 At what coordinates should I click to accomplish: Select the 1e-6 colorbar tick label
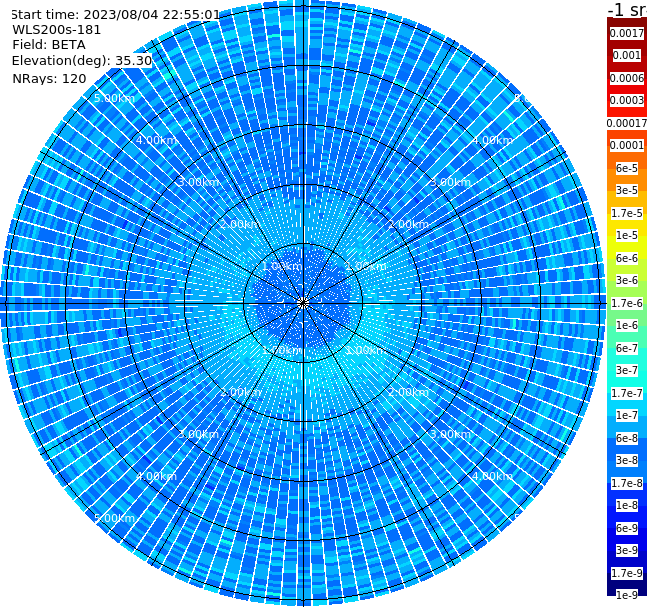[x=627, y=325]
